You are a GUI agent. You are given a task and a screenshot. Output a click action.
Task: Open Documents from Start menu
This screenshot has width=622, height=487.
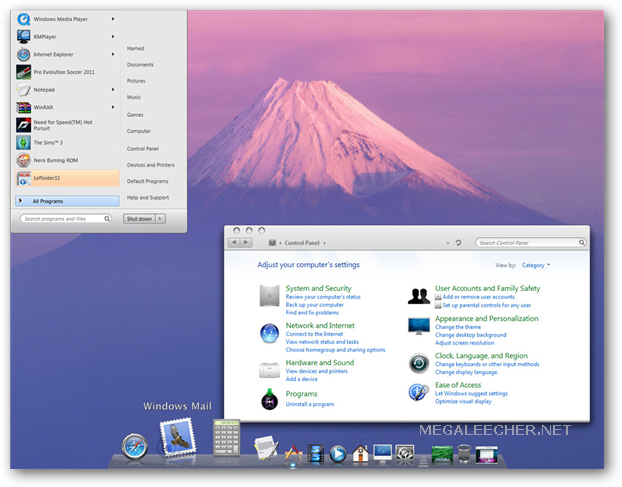coord(140,65)
